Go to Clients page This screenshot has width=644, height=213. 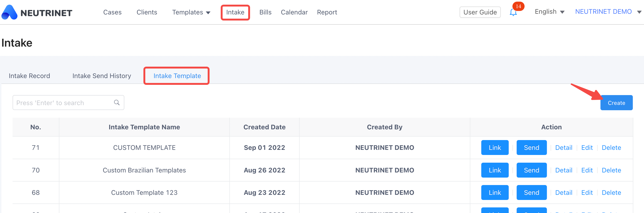[147, 12]
